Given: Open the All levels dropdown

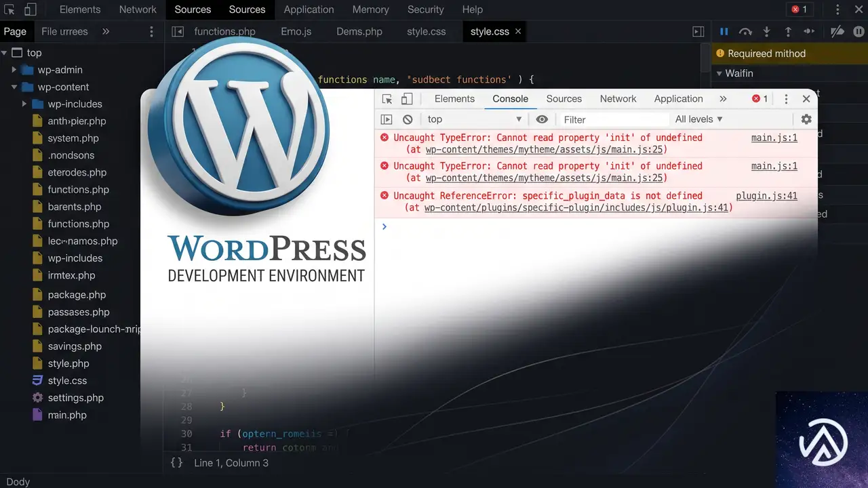Looking at the screenshot, I should point(699,119).
